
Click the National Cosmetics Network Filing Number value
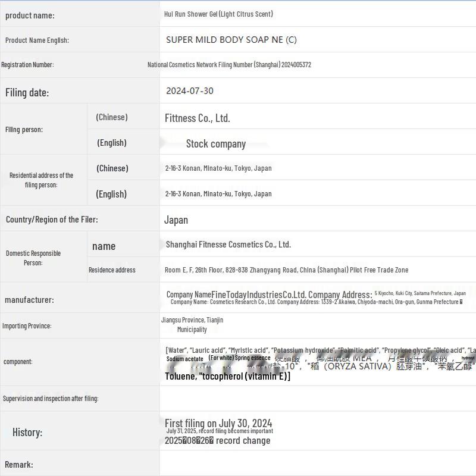[229, 65]
